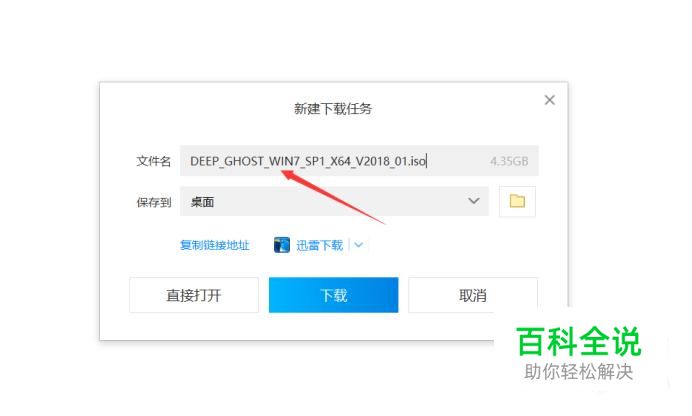The width and height of the screenshot is (692, 416).
Task: Click the yellow folder browse icon
Action: (x=517, y=202)
